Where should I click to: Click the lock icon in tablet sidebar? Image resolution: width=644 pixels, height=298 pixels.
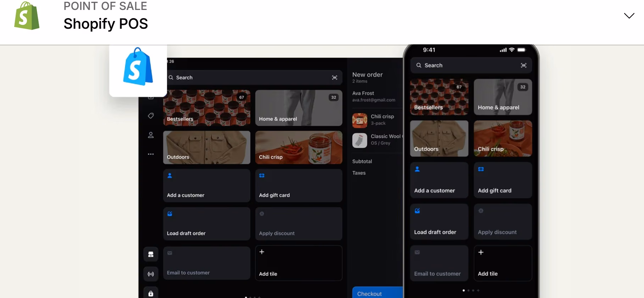(x=151, y=293)
